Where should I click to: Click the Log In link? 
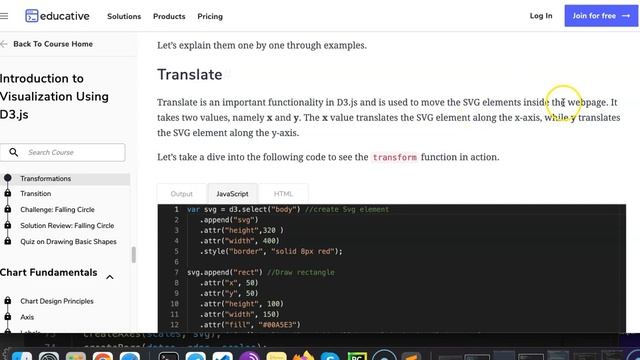(x=541, y=16)
